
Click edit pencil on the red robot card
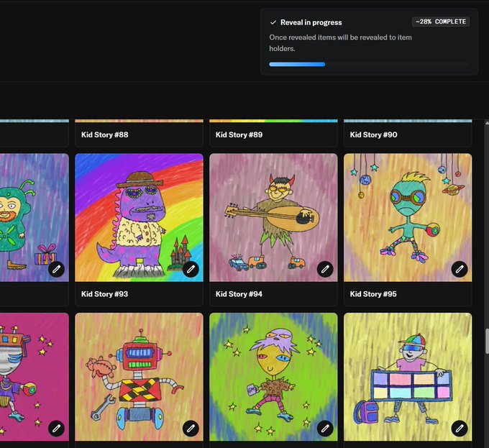(x=191, y=429)
